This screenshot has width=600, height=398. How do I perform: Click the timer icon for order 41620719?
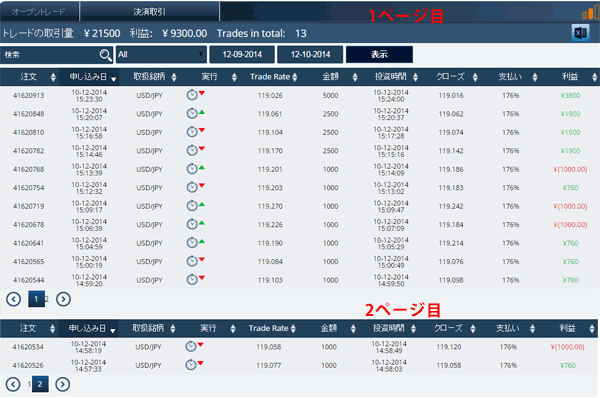[192, 206]
